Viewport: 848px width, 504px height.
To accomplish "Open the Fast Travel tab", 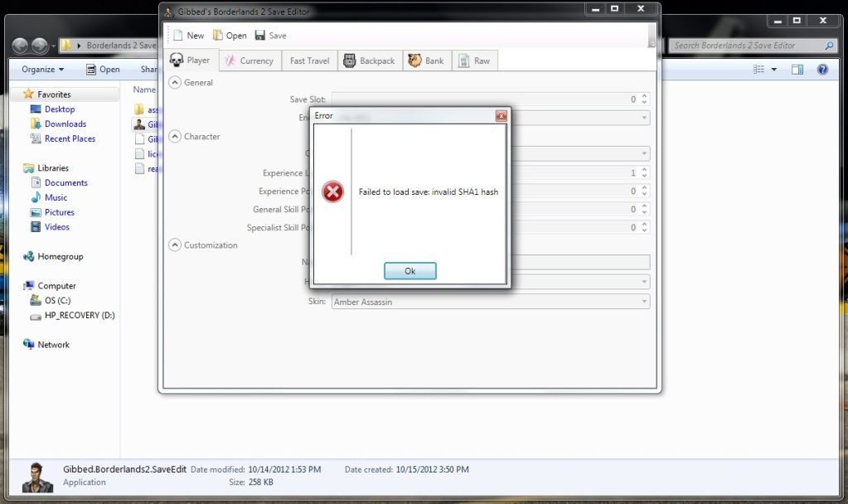I will (309, 61).
